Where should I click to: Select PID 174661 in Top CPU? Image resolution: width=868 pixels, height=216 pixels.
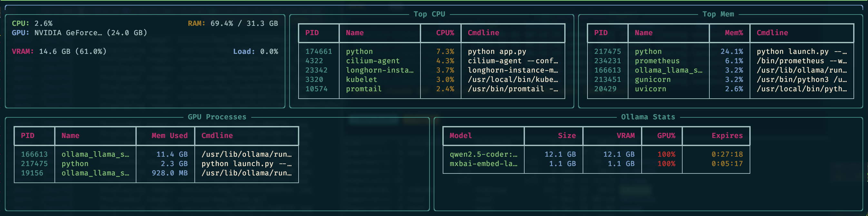[x=319, y=52]
